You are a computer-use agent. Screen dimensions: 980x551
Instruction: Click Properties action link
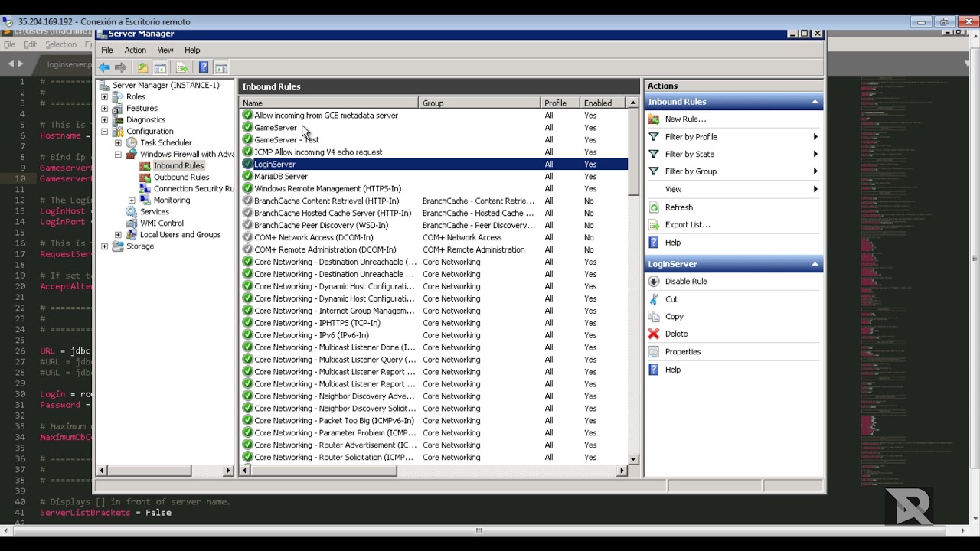683,351
